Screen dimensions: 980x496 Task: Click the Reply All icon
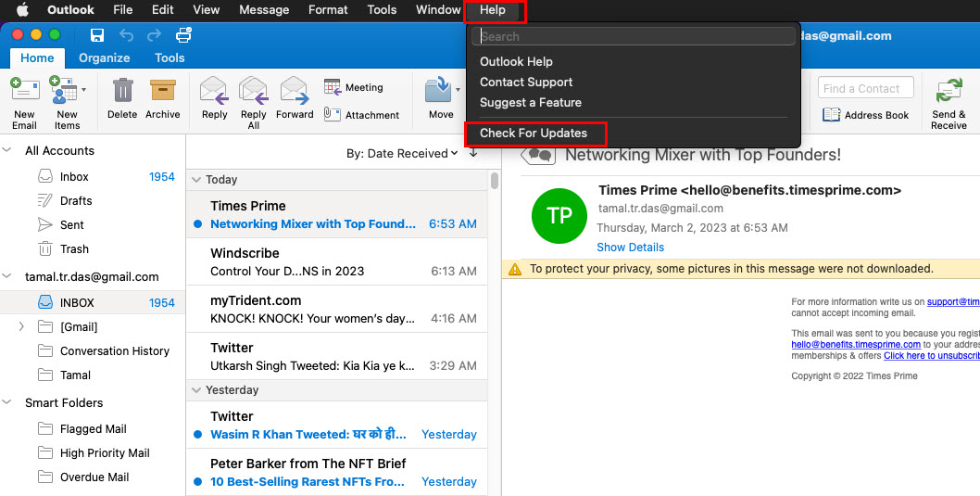[253, 92]
